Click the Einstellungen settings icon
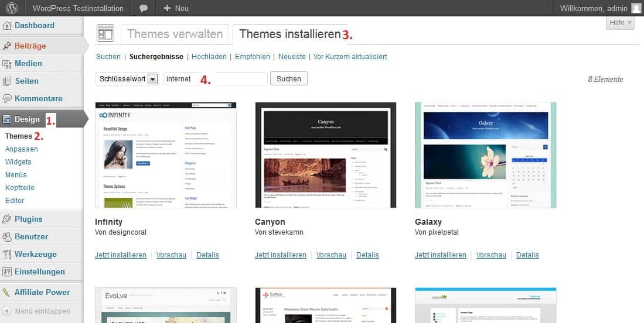Image resolution: width=644 pixels, height=323 pixels. (7, 272)
